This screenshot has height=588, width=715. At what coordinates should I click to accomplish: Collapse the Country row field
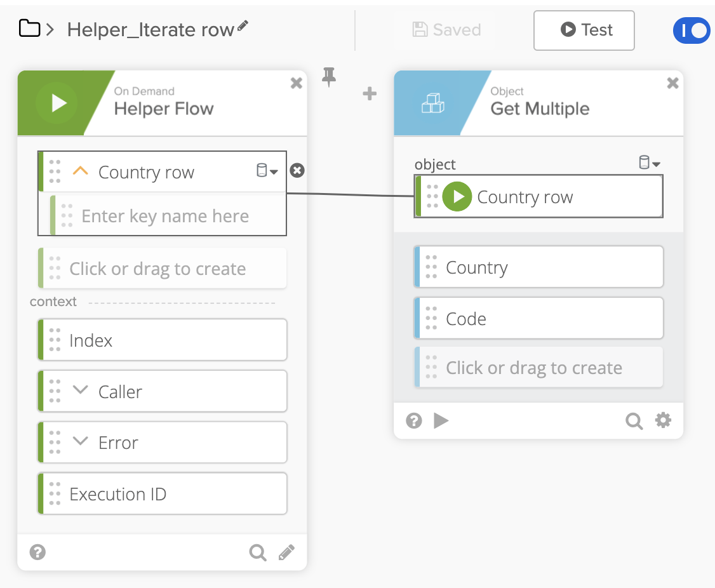click(x=80, y=171)
